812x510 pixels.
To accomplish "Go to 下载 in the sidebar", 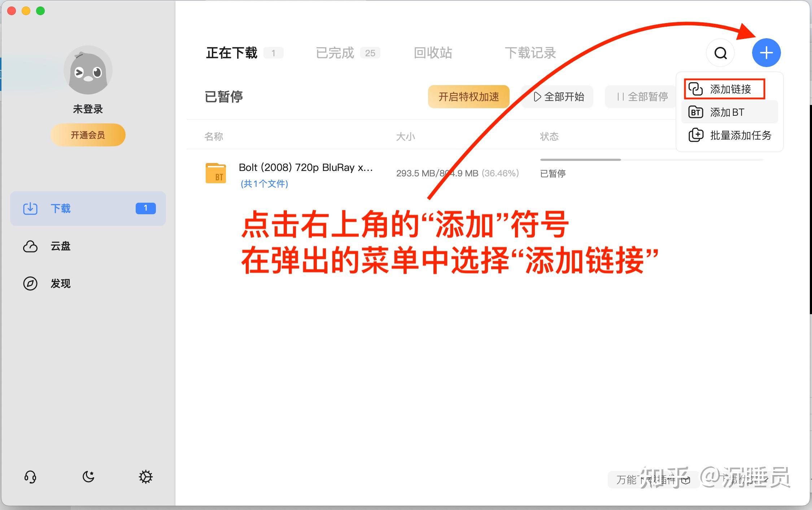I will (88, 208).
